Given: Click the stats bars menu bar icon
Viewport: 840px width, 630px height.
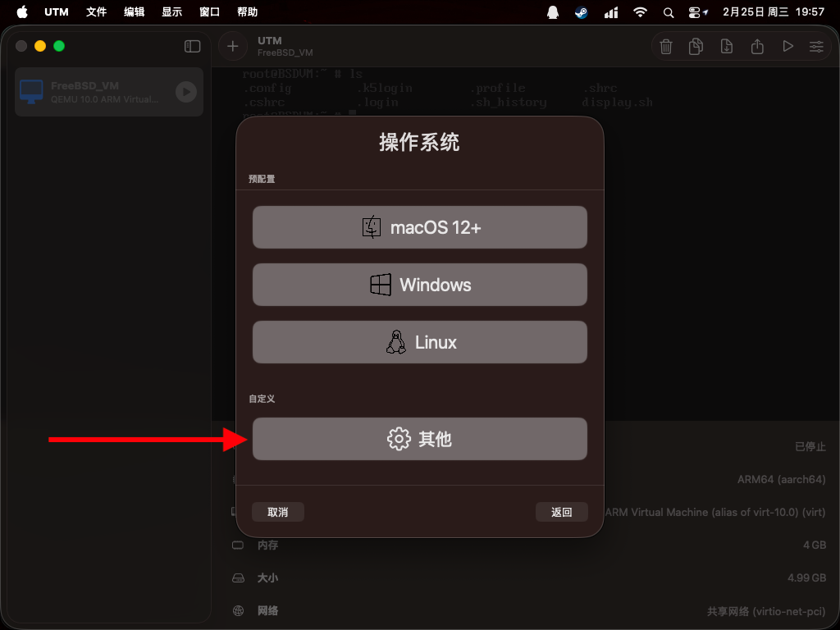Looking at the screenshot, I should [611, 12].
